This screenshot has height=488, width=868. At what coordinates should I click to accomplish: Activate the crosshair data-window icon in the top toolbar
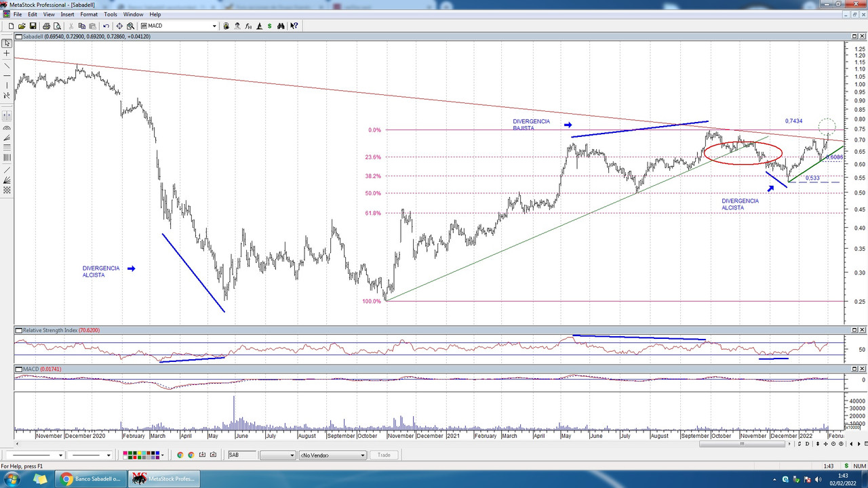(119, 26)
